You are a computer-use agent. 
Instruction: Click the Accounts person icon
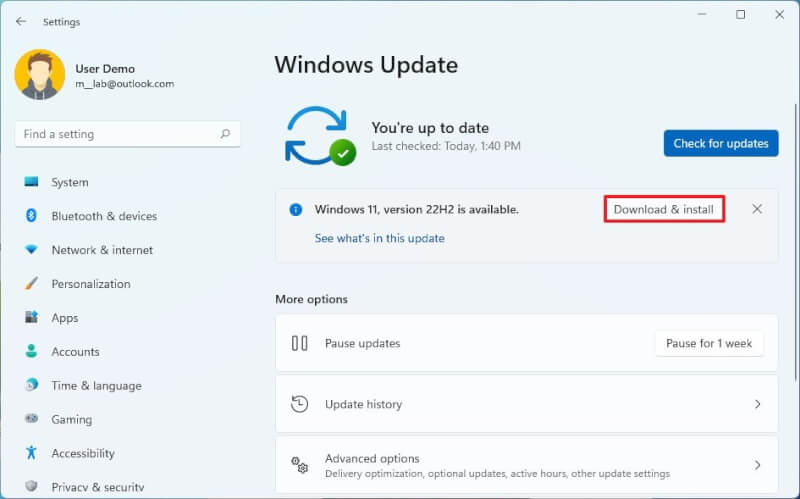coord(31,351)
